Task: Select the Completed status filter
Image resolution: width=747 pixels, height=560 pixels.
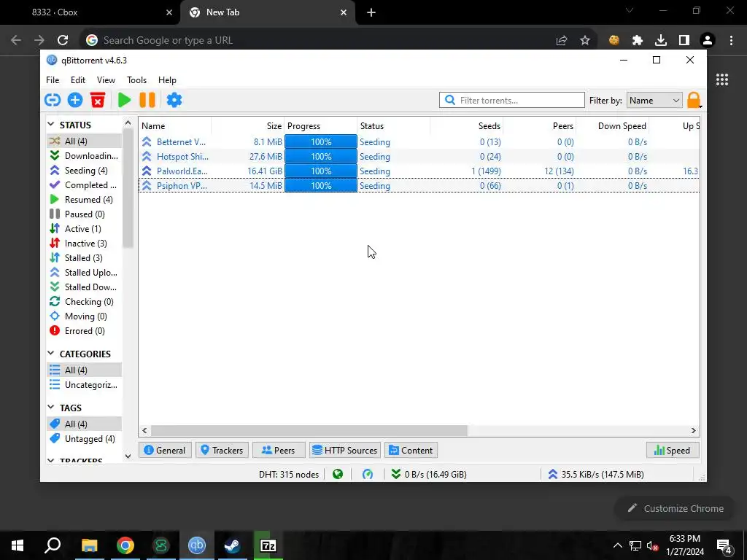Action: tap(85, 184)
